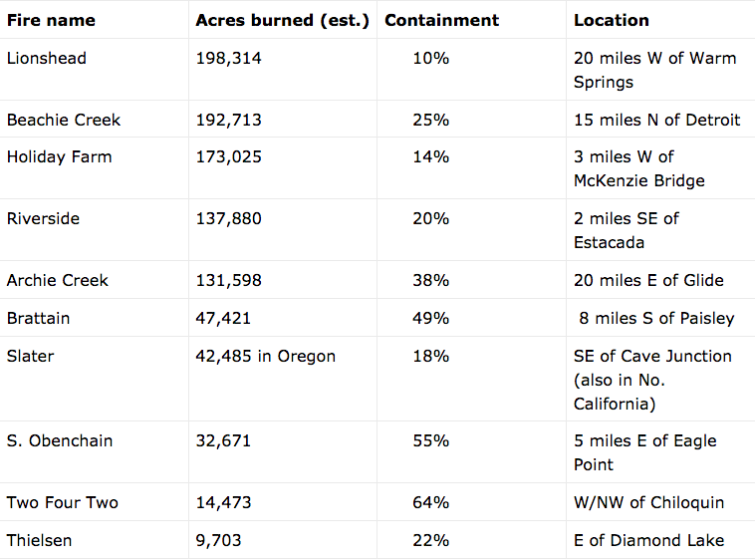Click the S. Obenchain fire name
The width and height of the screenshot is (755, 560).
click(x=60, y=440)
